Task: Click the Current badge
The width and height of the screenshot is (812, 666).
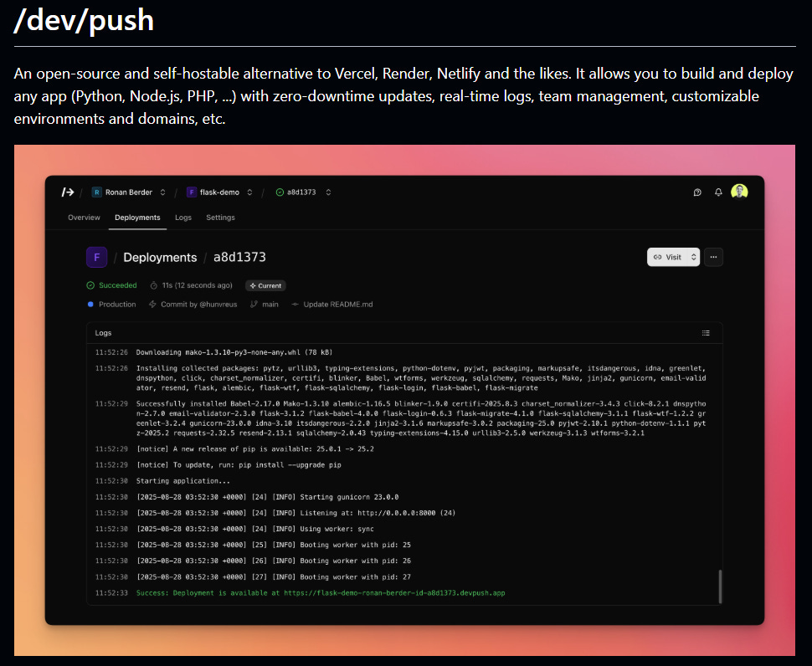Action: point(265,285)
